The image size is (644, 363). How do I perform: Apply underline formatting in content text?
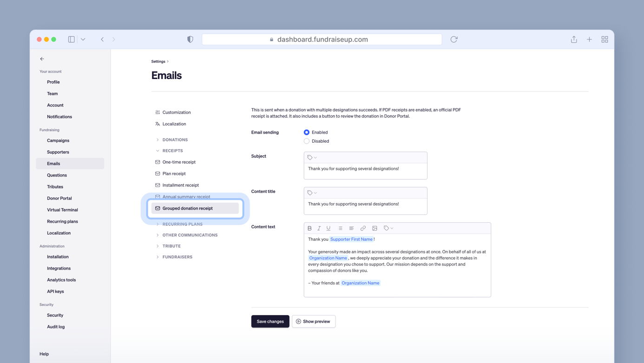pyautogui.click(x=329, y=228)
